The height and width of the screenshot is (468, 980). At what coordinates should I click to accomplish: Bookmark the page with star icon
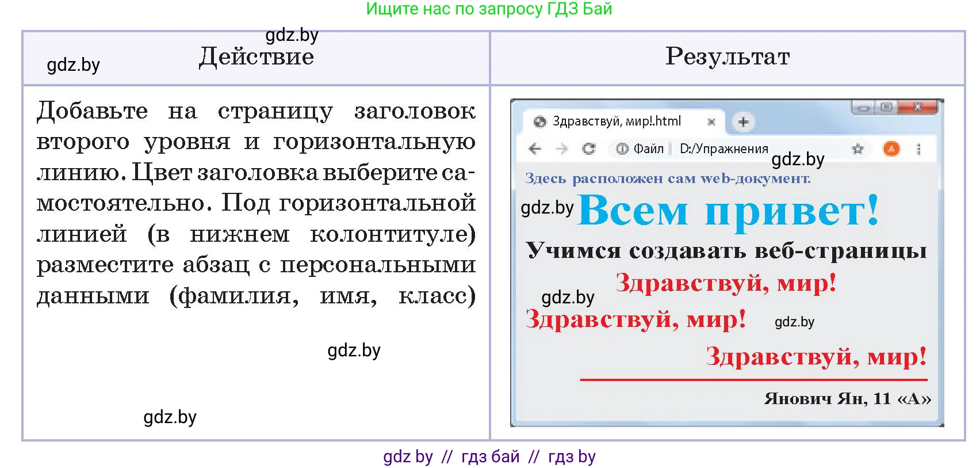[857, 149]
